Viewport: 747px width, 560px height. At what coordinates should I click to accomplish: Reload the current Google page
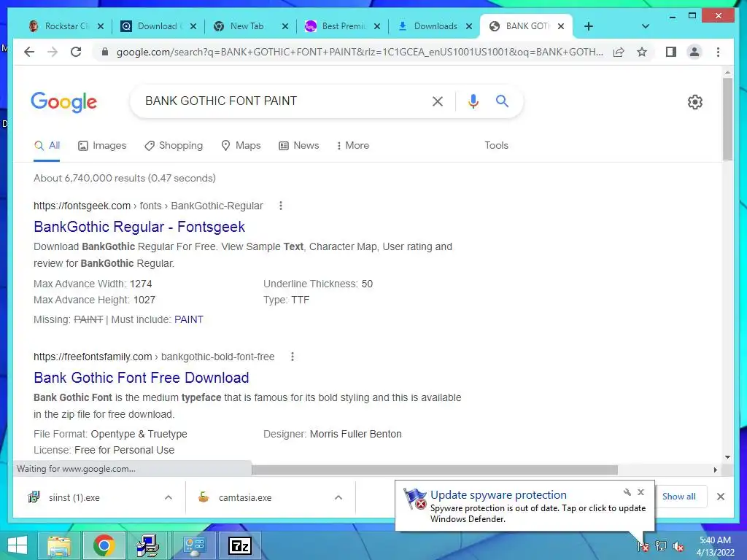[76, 52]
